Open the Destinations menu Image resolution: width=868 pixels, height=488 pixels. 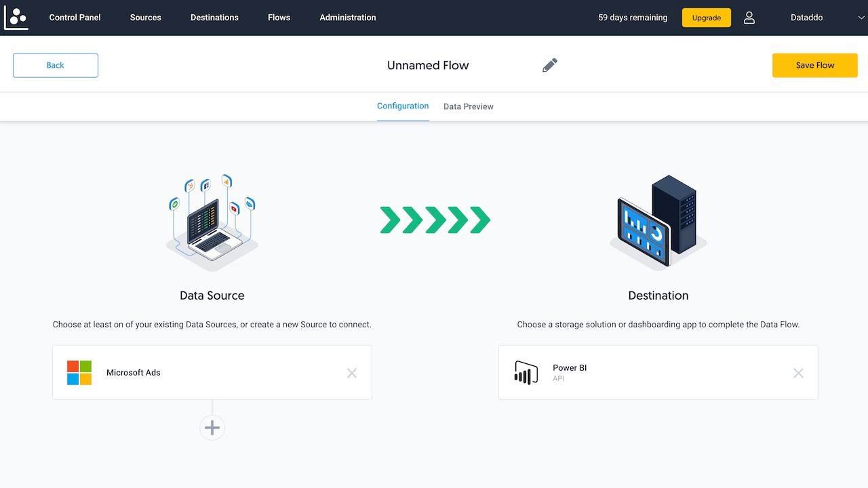[214, 18]
